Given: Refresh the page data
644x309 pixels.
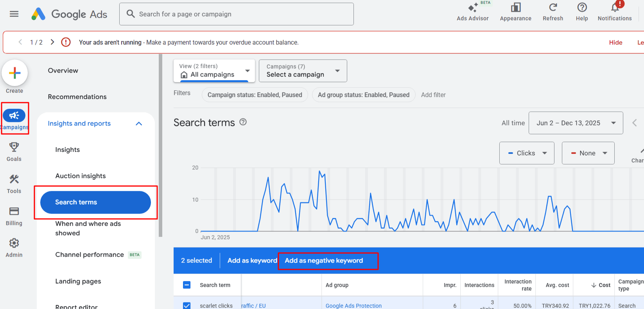Looking at the screenshot, I should click(553, 12).
